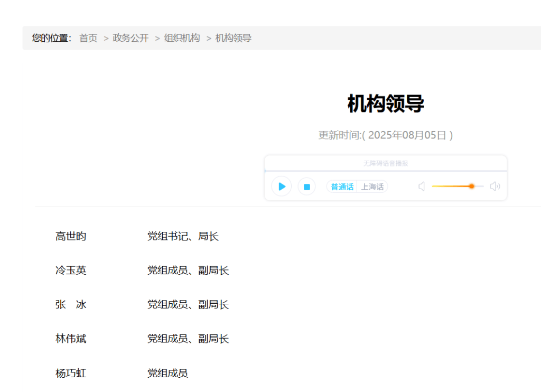Open 政务公开 in the breadcrumb
541x392 pixels.
click(x=130, y=38)
